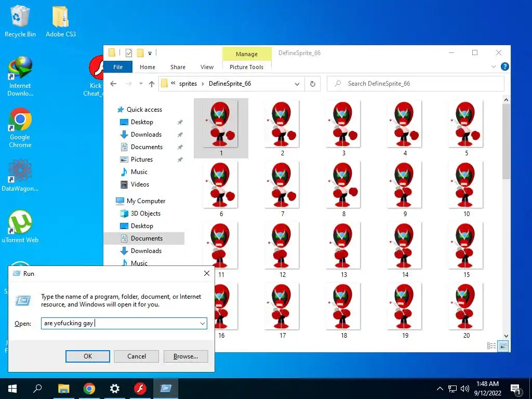The image size is (532, 399).
Task: Open 3D Objects under My Computer
Action: (145, 214)
